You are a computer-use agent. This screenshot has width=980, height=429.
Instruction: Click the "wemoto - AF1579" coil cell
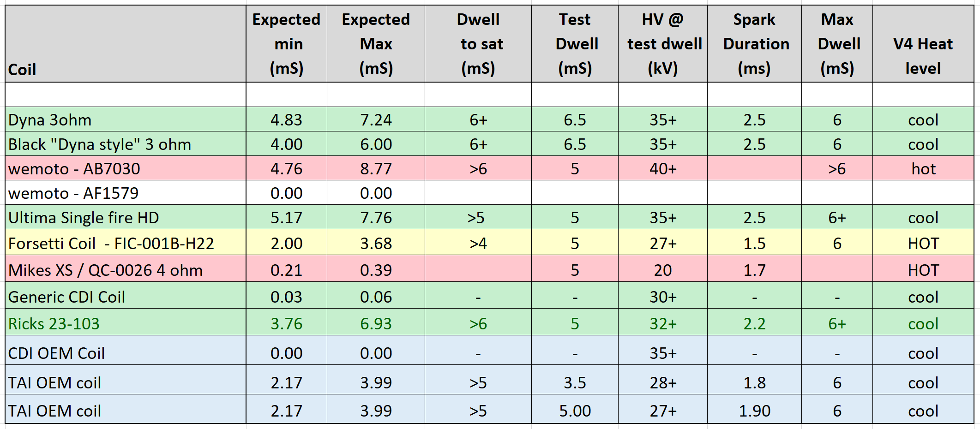(x=73, y=193)
